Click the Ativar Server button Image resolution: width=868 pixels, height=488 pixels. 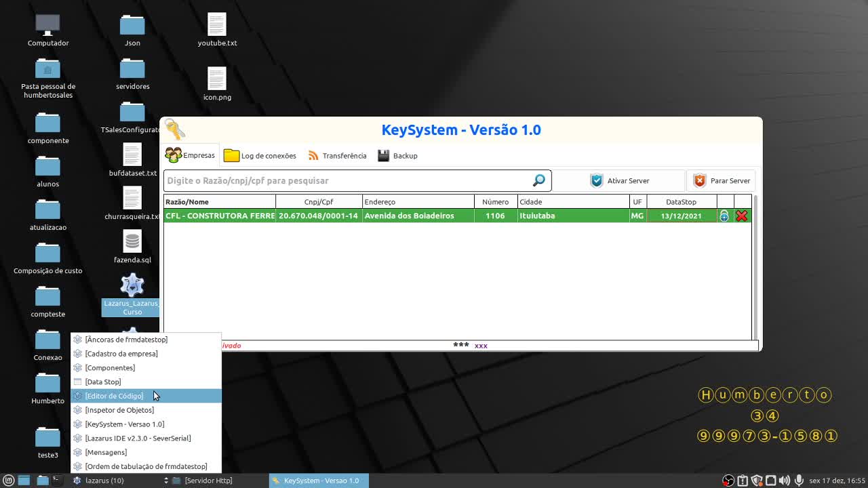[x=620, y=181]
